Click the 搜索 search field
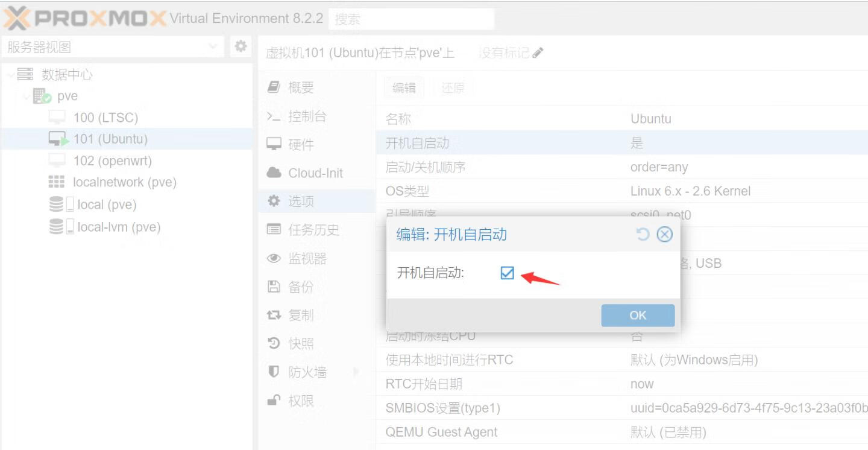The image size is (868, 450). [x=411, y=19]
